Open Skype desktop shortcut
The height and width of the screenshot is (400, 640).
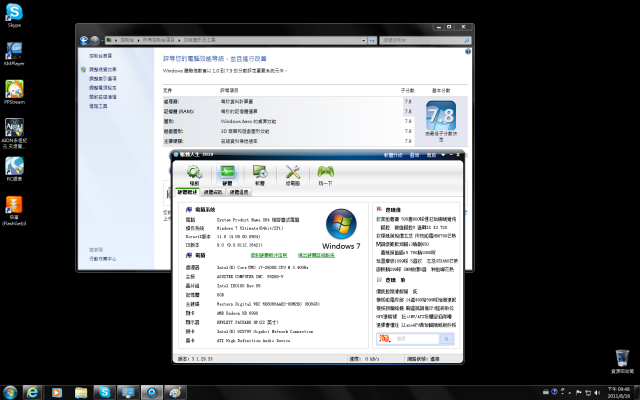(14, 16)
